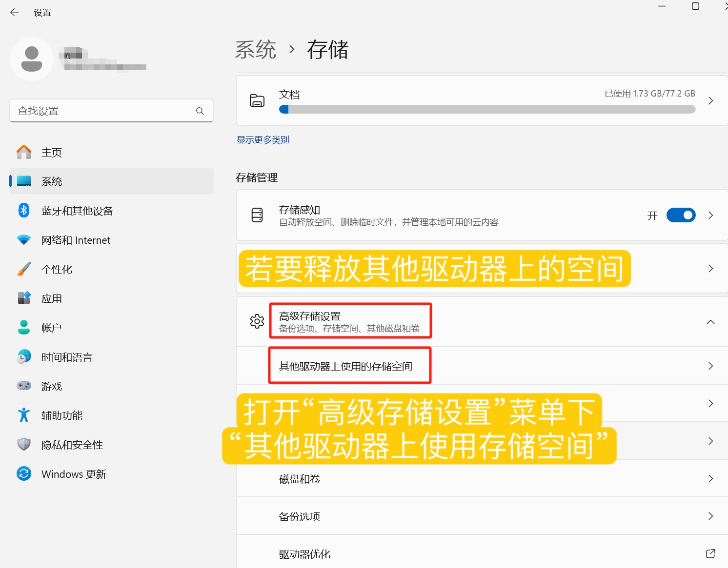Click the back arrow in the title bar
This screenshot has width=728, height=568.
(14, 12)
